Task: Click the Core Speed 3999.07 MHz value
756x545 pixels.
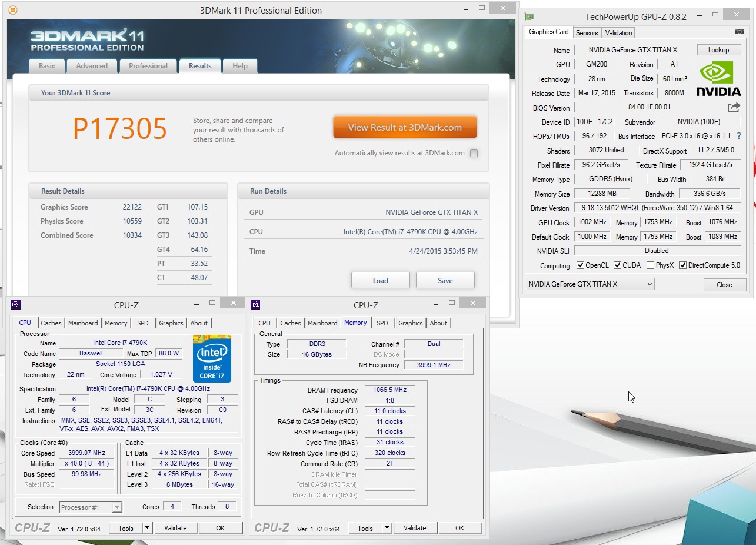Action: tap(87, 453)
